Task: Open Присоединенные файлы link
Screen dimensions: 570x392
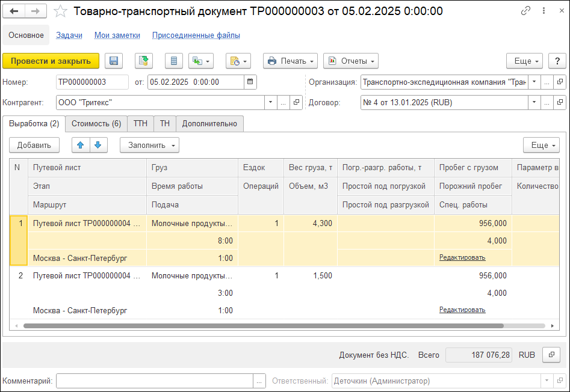Action: tap(196, 35)
